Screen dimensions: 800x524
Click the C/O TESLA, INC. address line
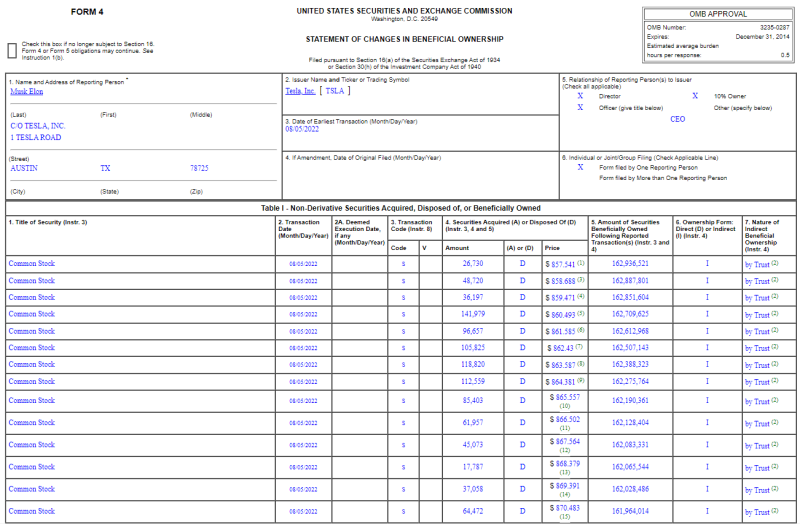[x=38, y=126]
